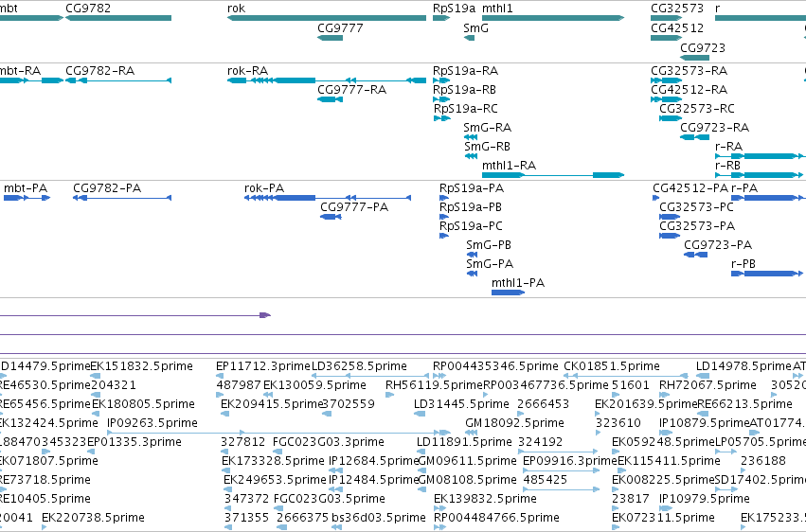Select the CG32573-PC protein label
This screenshot has height=532, width=806.
(696, 207)
